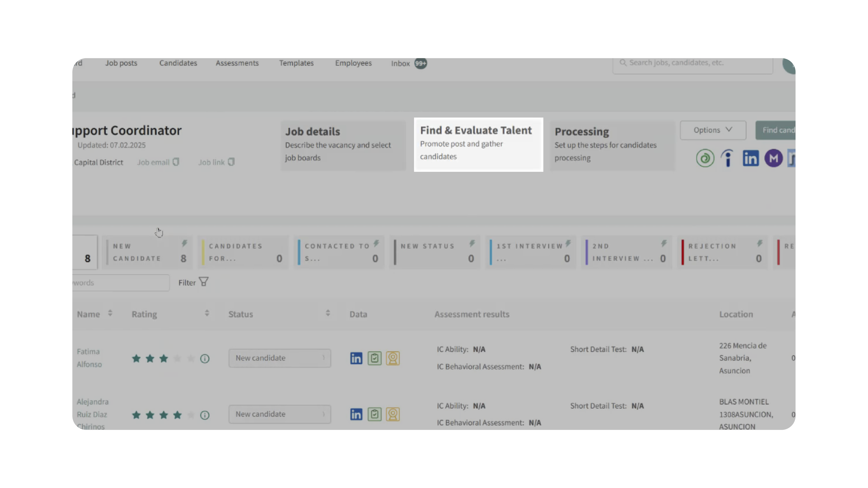
Task: Click the green spiral job board icon
Action: (x=705, y=158)
